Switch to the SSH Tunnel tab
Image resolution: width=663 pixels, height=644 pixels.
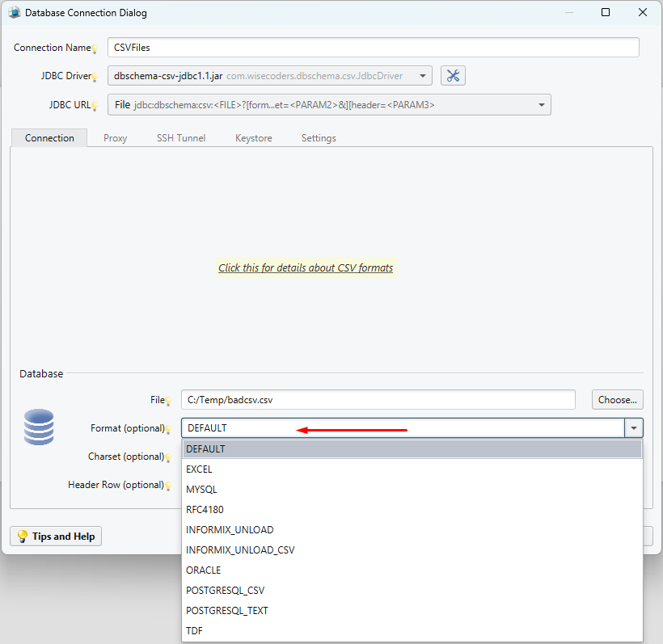180,137
